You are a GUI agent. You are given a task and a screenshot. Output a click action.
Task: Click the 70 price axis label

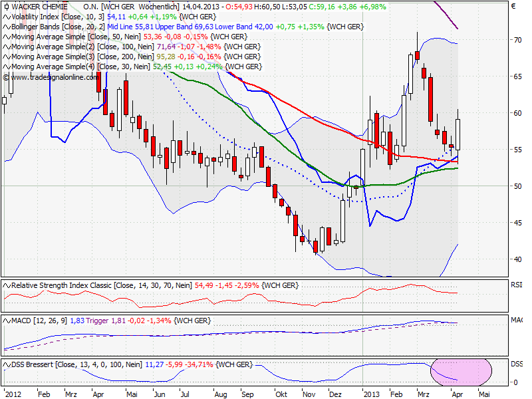click(517, 40)
